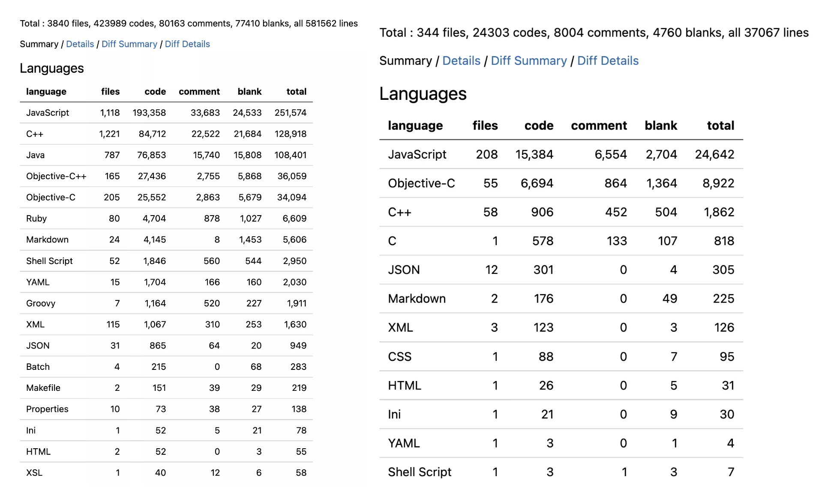Click Details link in the 344-files report
The width and height of the screenshot is (822, 504).
(x=461, y=61)
